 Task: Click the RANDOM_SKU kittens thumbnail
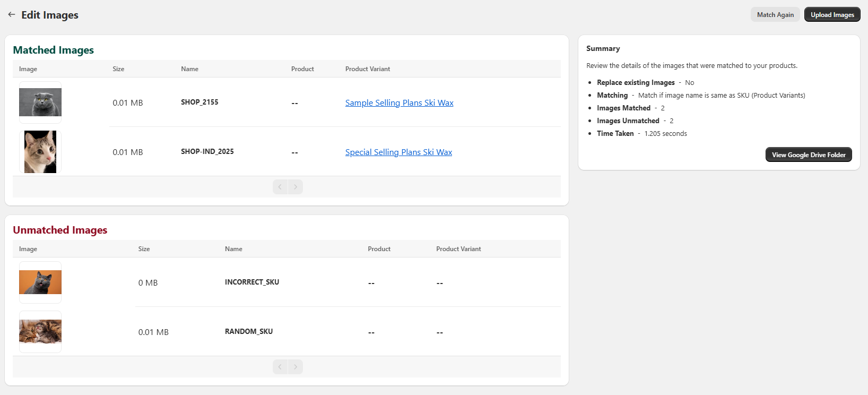pos(40,332)
